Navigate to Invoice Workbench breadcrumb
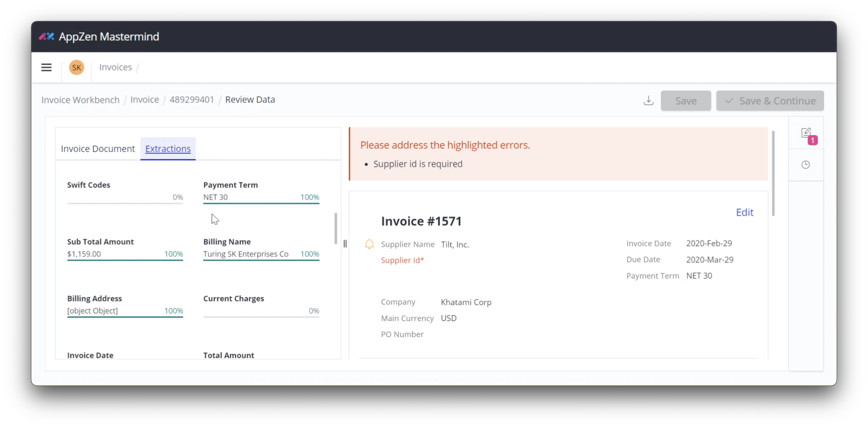Viewport: 868px width, 427px height. click(x=80, y=100)
